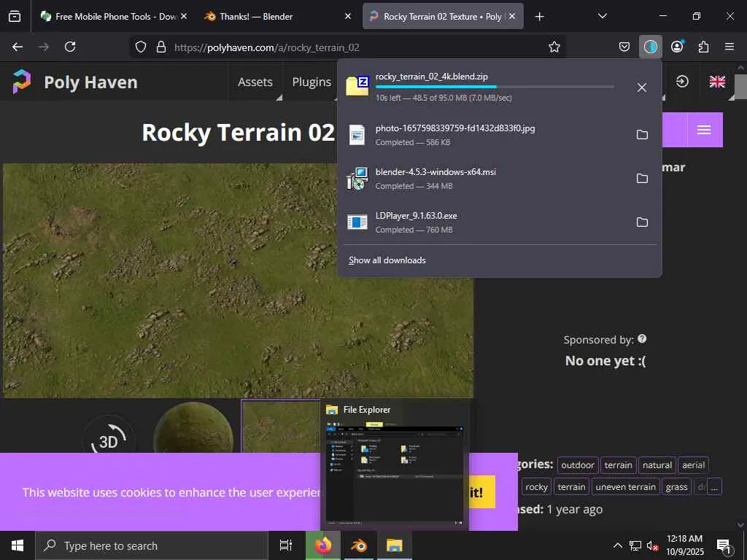Click the rocky tag
Image resolution: width=747 pixels, height=560 pixels.
(536, 487)
